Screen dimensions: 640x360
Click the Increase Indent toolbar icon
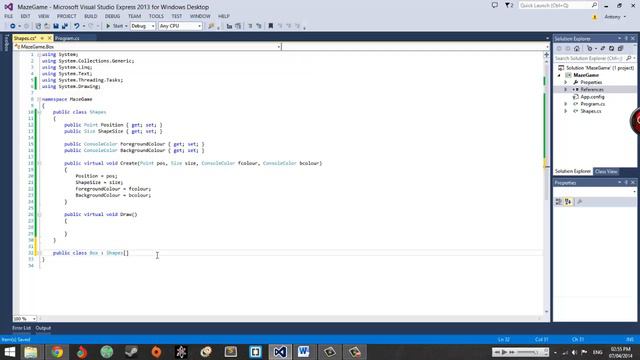coord(259,26)
